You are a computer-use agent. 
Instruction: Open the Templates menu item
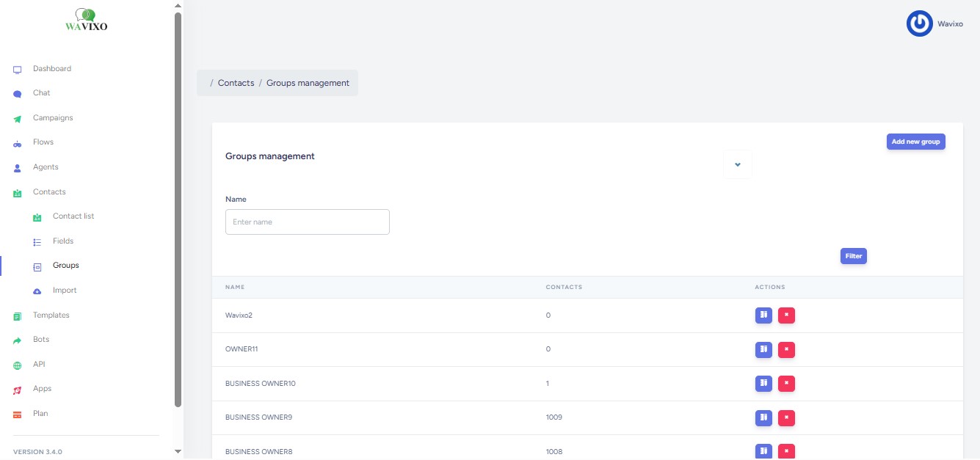click(x=51, y=315)
